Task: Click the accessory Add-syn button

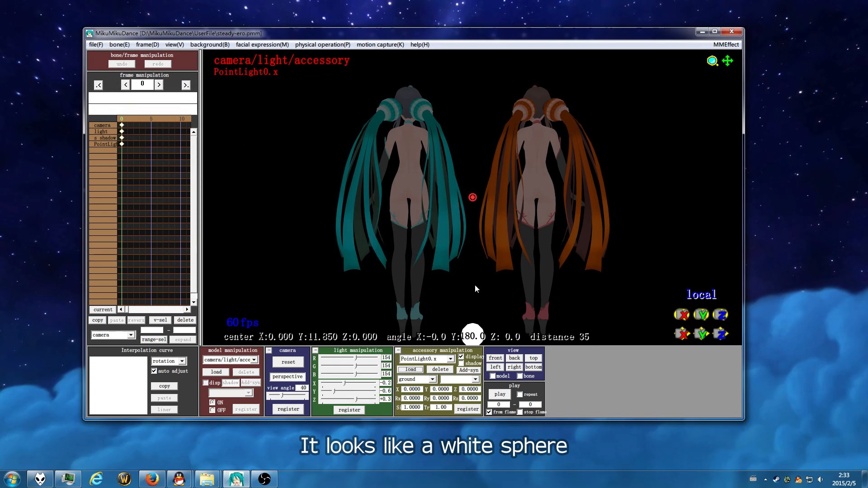Action: 468,370
